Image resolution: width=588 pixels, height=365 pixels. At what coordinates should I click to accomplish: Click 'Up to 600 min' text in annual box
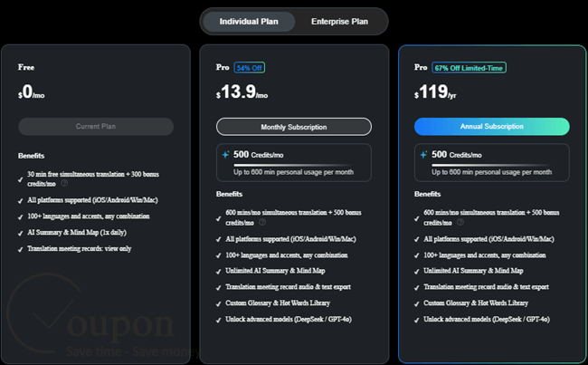(491, 172)
